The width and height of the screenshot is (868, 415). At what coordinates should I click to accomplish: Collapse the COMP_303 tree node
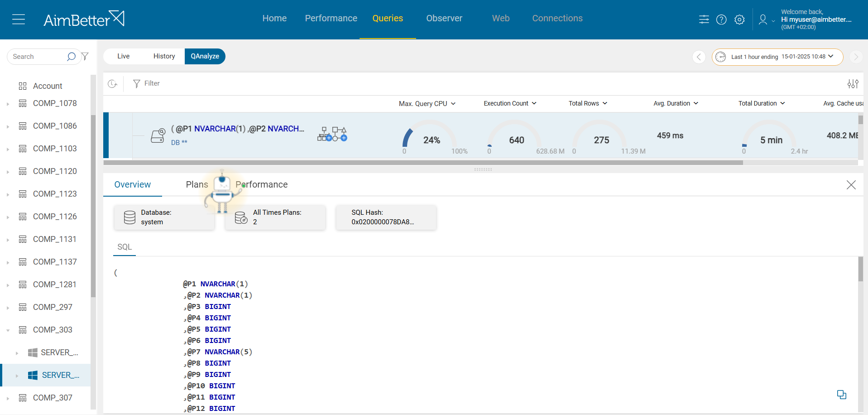click(x=8, y=330)
